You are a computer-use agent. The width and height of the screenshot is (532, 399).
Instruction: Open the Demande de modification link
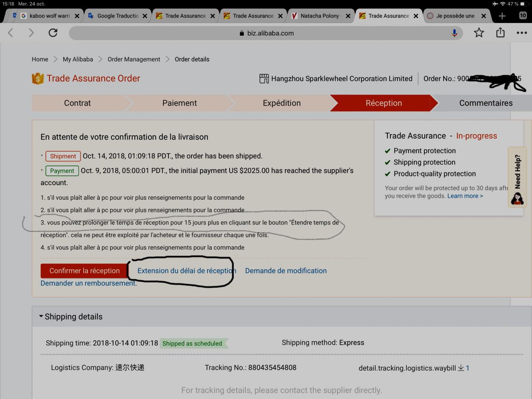click(x=286, y=271)
